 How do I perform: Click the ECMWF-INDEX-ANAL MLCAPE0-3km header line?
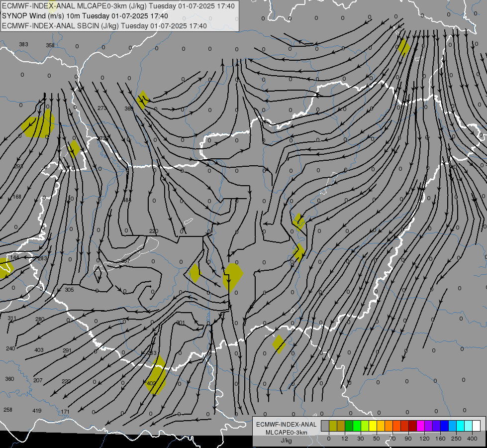point(118,6)
